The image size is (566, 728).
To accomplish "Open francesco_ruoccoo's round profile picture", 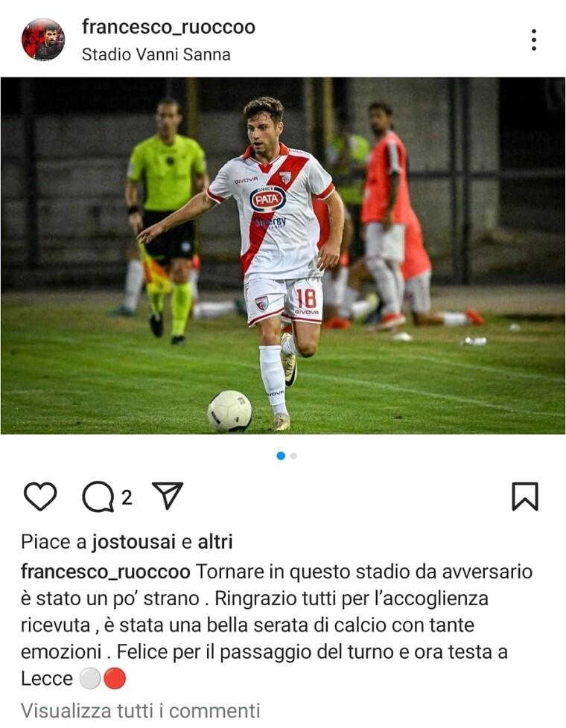I will (43, 39).
